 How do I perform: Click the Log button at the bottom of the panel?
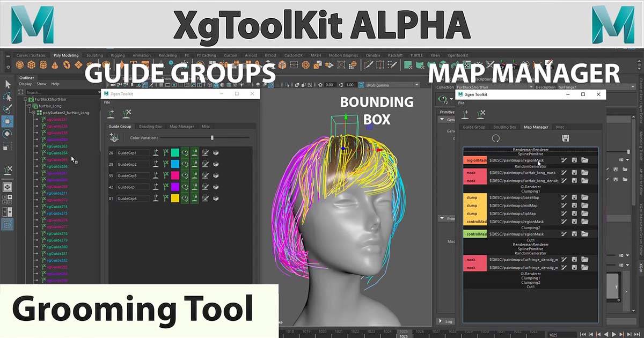pos(447,321)
